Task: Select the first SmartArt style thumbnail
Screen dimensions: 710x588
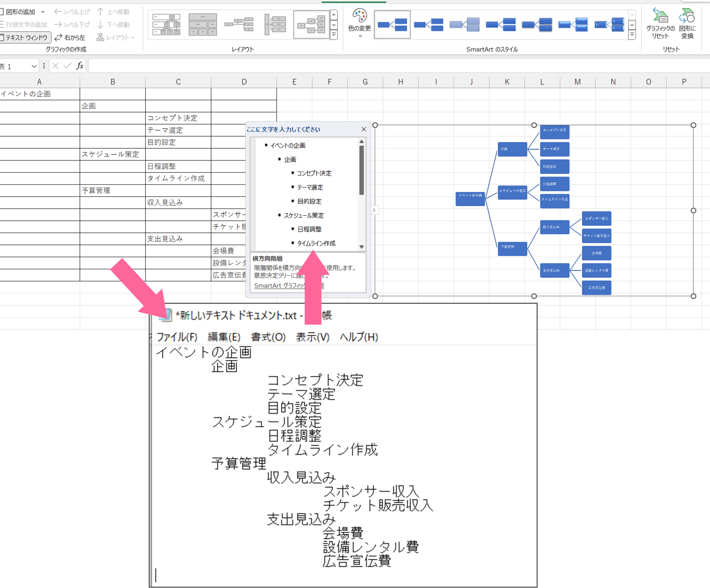Action: [x=392, y=24]
